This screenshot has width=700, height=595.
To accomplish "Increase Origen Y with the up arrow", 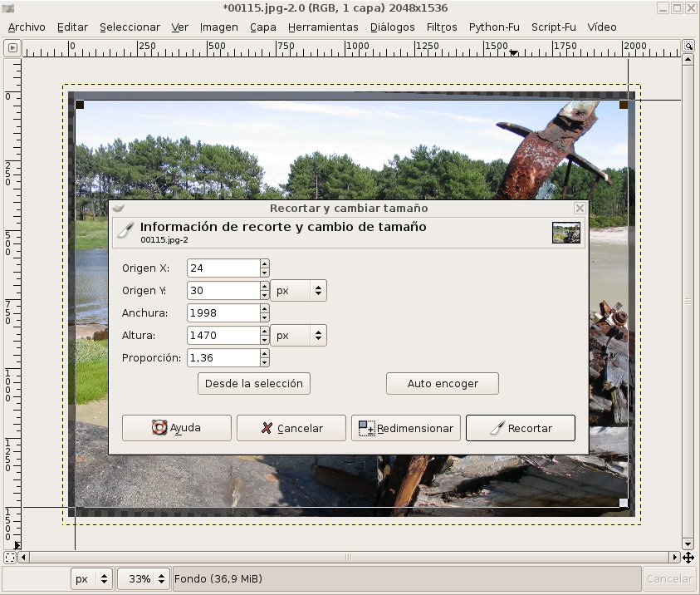I will click(265, 286).
